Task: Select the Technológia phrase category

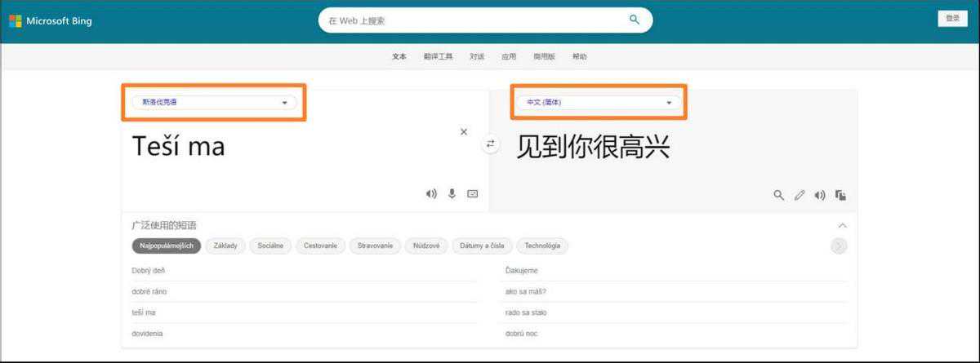Action: point(542,246)
